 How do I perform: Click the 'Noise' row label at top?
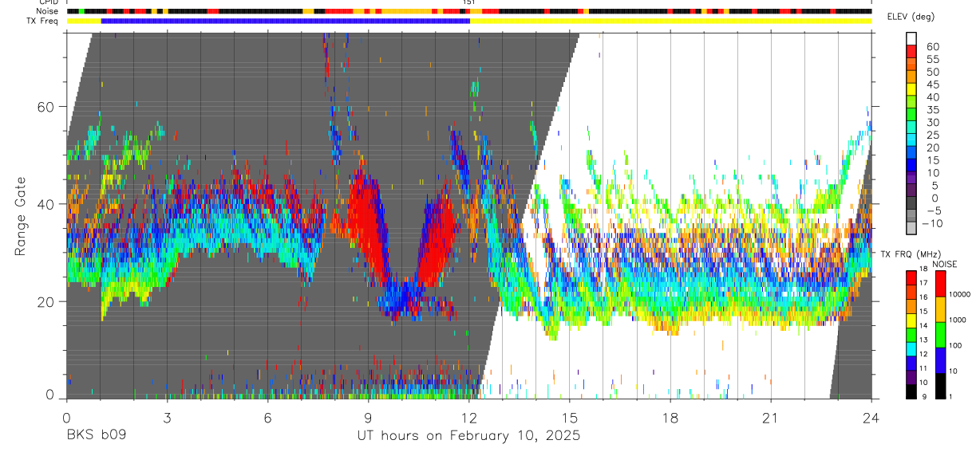click(48, 11)
